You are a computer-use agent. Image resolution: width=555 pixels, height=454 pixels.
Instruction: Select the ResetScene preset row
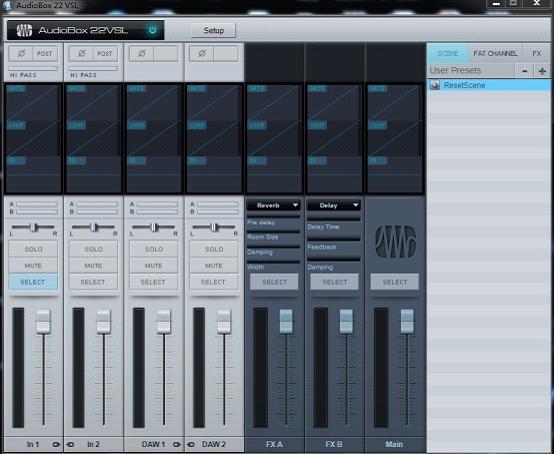click(489, 85)
